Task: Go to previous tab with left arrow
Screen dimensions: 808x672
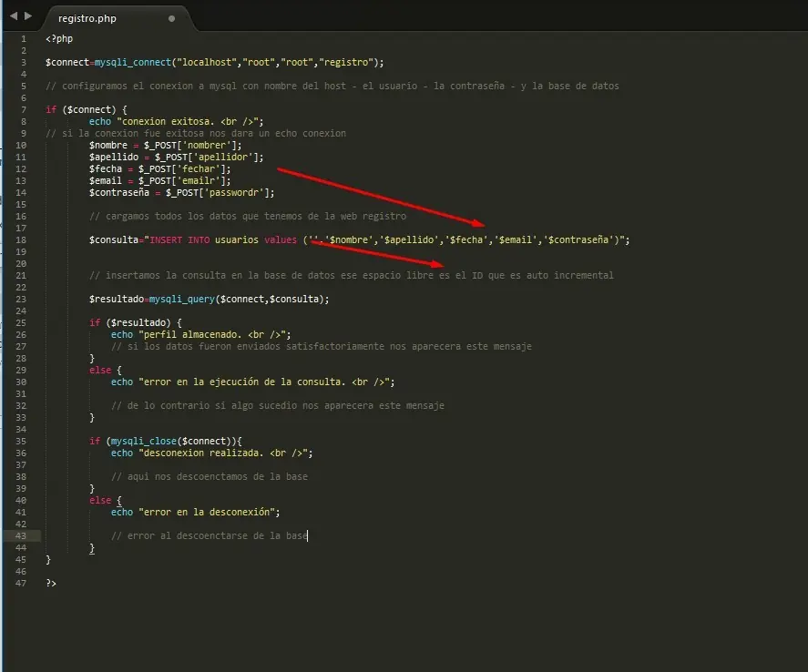Action: [14, 16]
